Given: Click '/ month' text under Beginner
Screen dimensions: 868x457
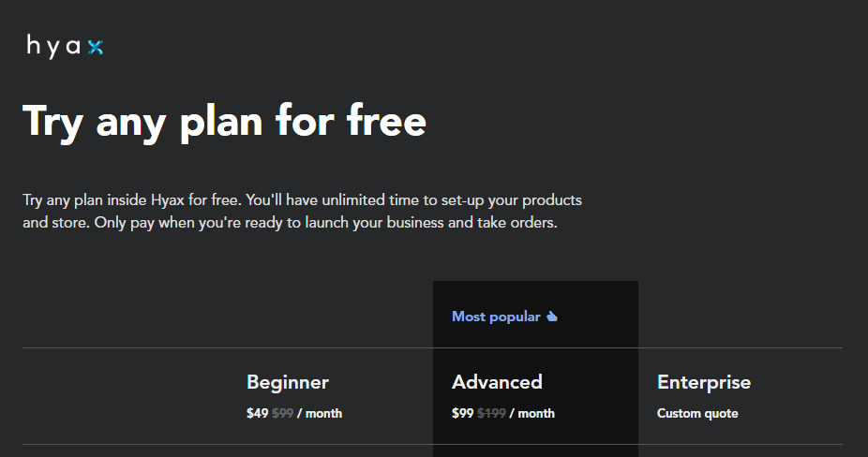Looking at the screenshot, I should click(320, 413).
